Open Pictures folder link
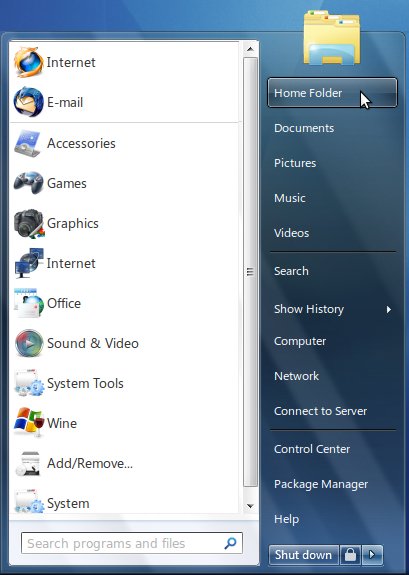Image resolution: width=409 pixels, height=575 pixels. (295, 163)
